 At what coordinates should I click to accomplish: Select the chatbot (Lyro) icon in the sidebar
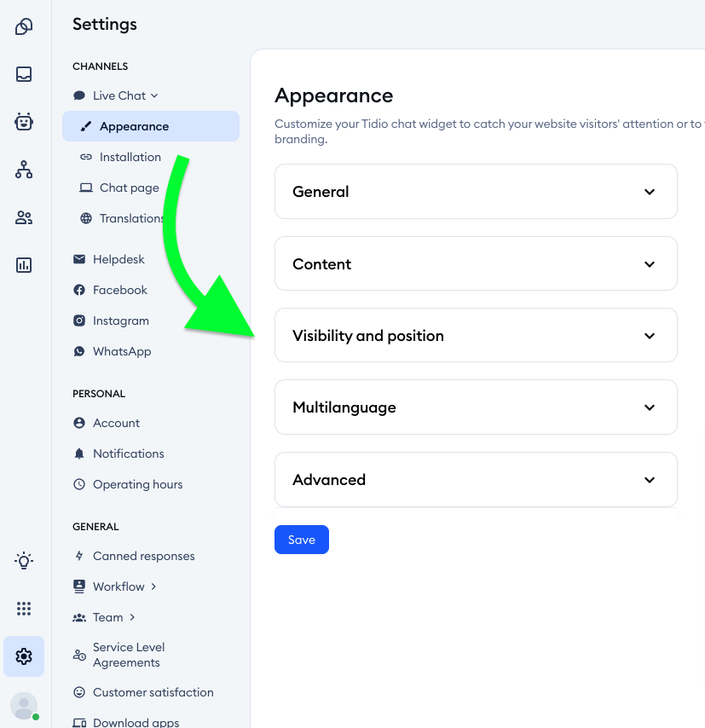[23, 122]
